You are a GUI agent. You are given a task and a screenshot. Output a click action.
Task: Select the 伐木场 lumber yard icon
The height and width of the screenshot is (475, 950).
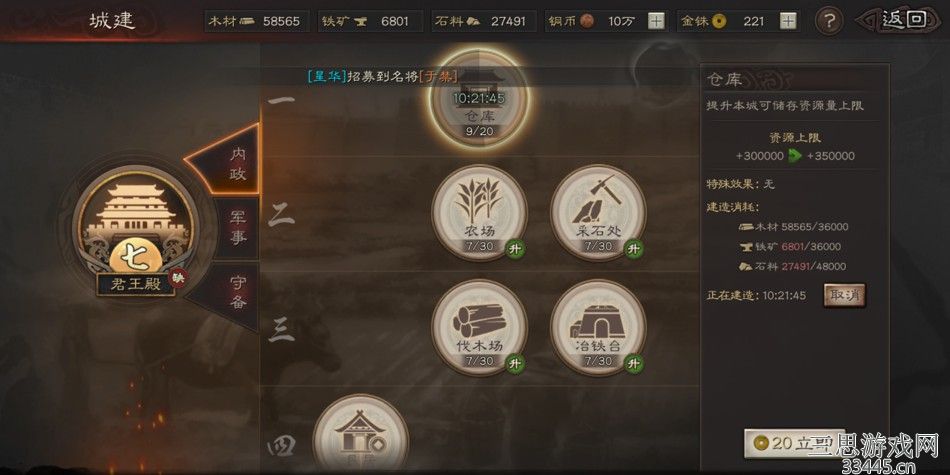coord(479,328)
